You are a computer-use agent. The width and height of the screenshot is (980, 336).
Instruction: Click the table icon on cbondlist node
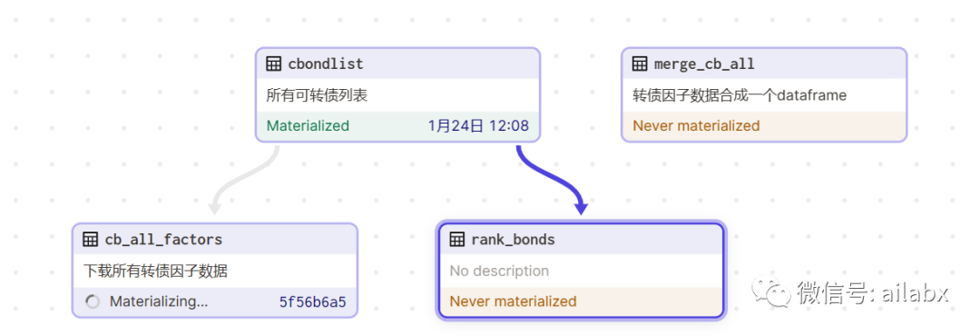tap(273, 64)
